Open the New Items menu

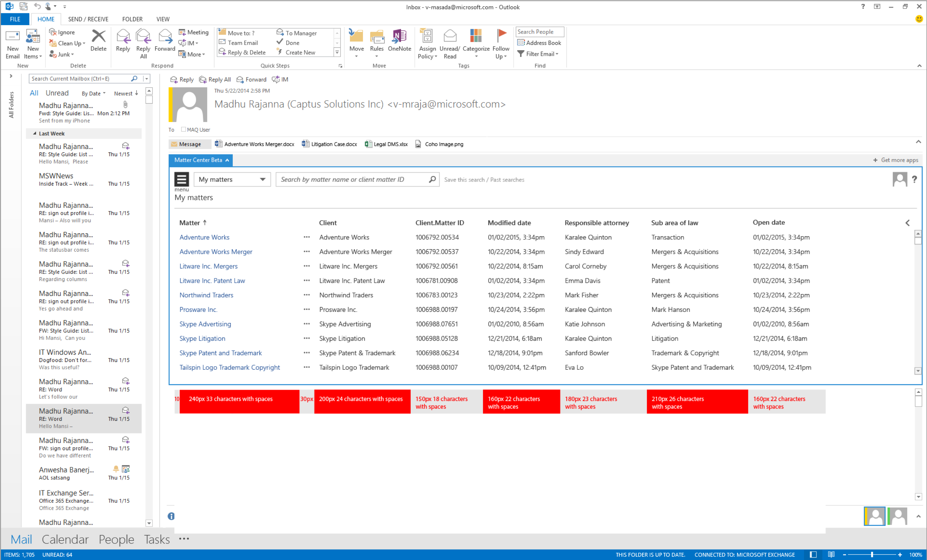(33, 44)
